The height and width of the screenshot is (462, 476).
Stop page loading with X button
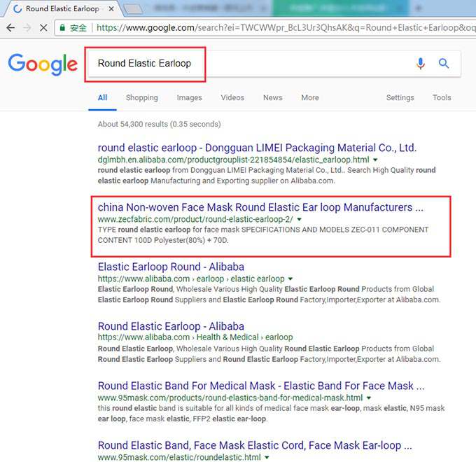(x=43, y=28)
